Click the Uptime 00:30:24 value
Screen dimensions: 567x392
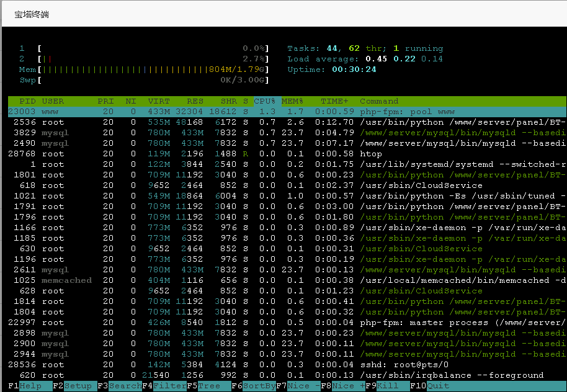coord(354,69)
